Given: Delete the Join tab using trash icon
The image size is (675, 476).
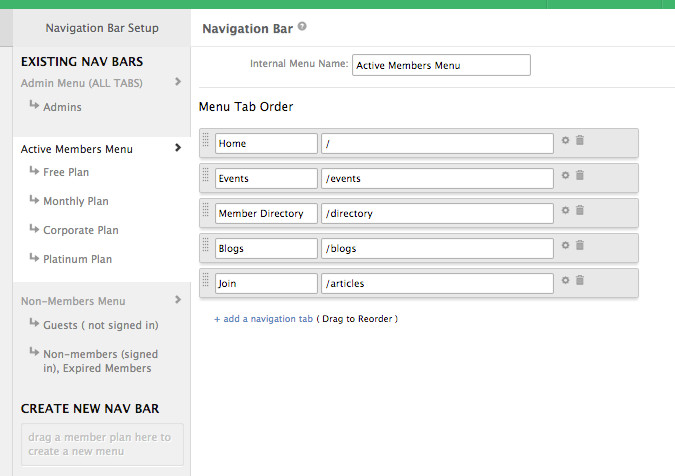Looking at the screenshot, I should 580,281.
